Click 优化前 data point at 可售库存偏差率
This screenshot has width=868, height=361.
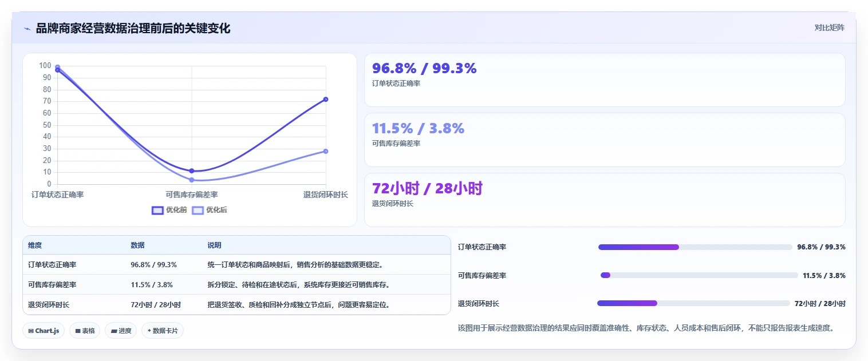[x=192, y=170]
